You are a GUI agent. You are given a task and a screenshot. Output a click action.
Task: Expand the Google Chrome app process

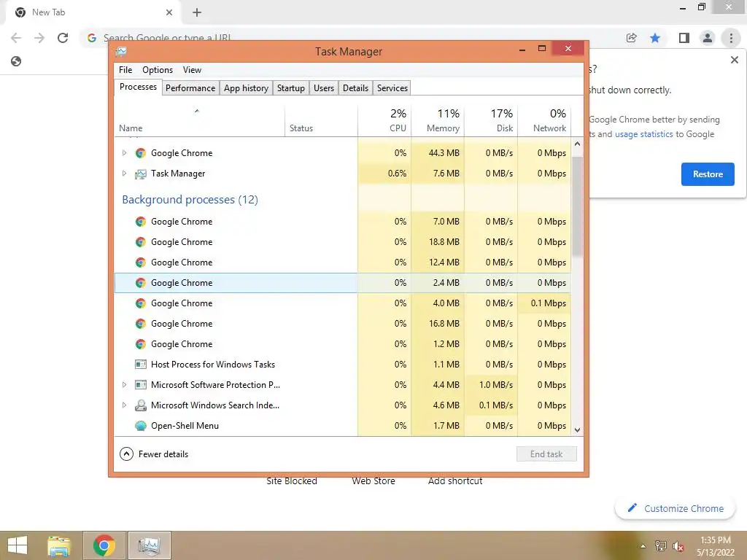124,153
